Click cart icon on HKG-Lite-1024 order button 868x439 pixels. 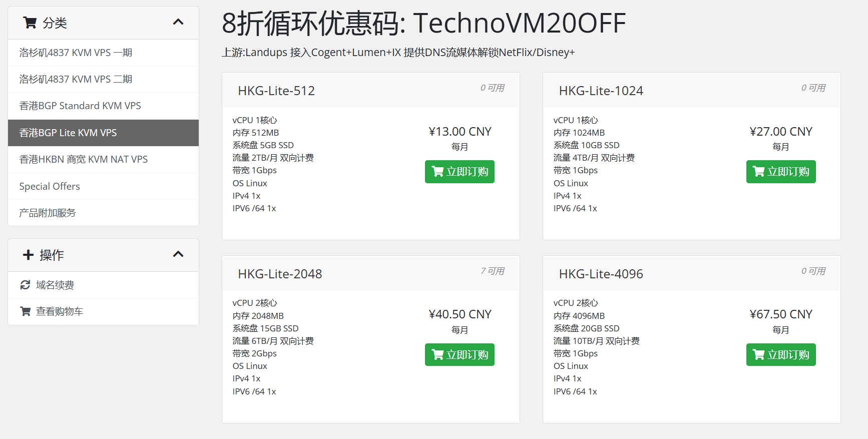(758, 172)
